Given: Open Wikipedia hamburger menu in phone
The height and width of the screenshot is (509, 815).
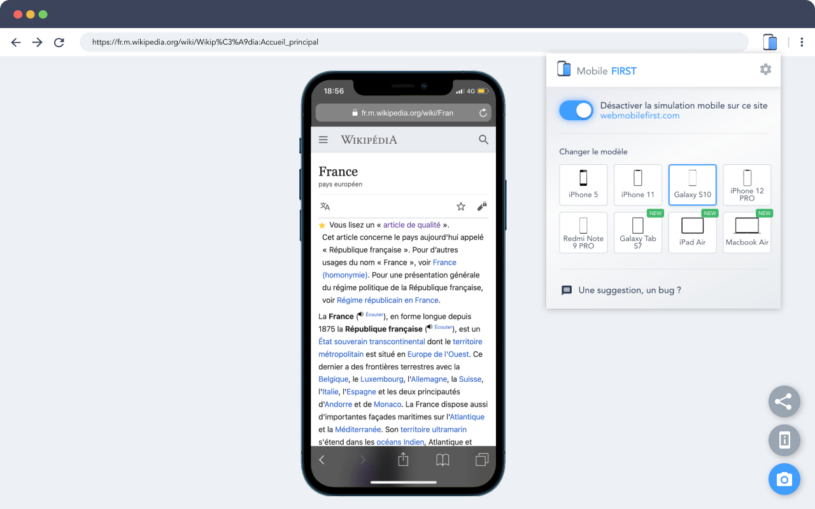Looking at the screenshot, I should (x=323, y=139).
